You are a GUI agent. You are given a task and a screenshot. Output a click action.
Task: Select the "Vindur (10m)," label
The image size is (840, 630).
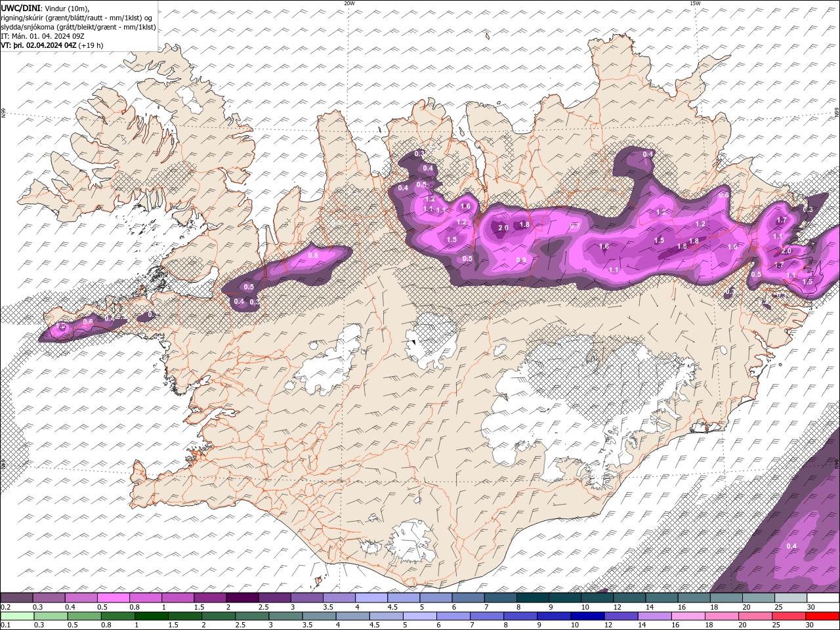pyautogui.click(x=66, y=8)
